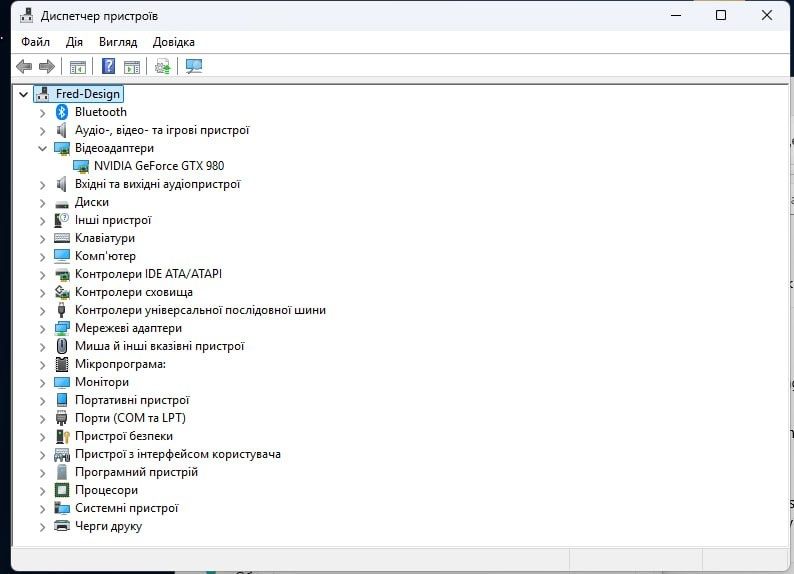Expand the Монітори category arrow
The width and height of the screenshot is (794, 574).
(43, 383)
